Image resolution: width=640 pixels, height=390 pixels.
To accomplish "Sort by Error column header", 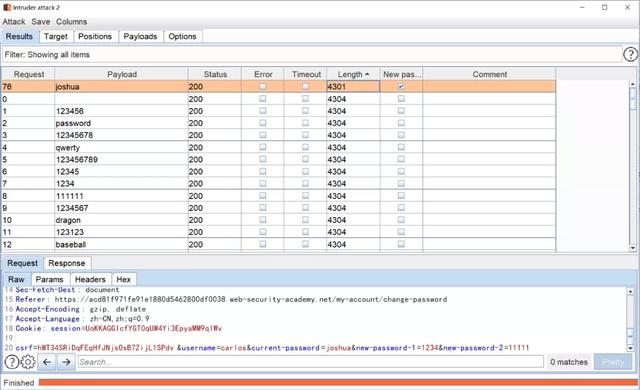I will (263, 74).
